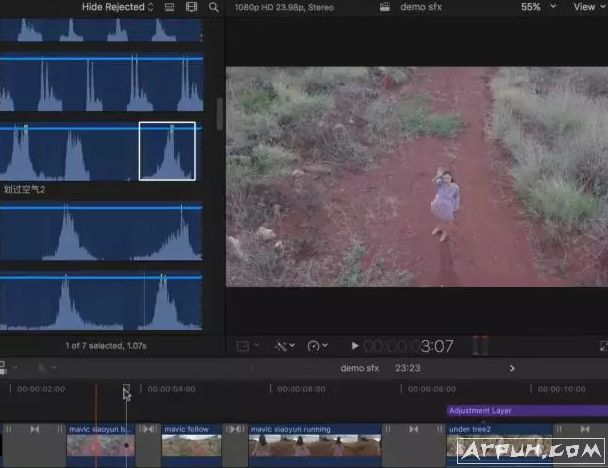Click the clapperboard icon beside demo sfx
The width and height of the screenshot is (608, 468).
[385, 7]
